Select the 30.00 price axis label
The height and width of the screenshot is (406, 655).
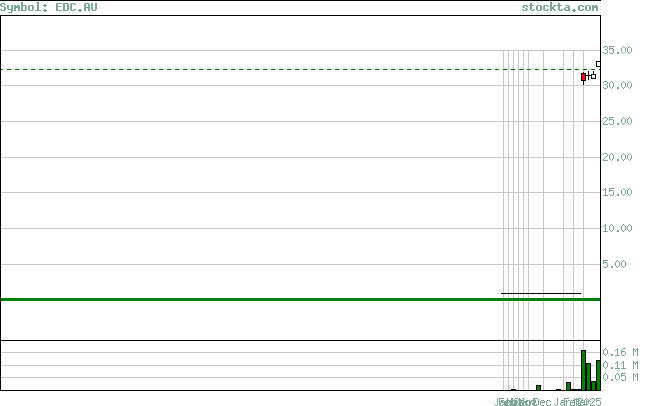point(617,85)
